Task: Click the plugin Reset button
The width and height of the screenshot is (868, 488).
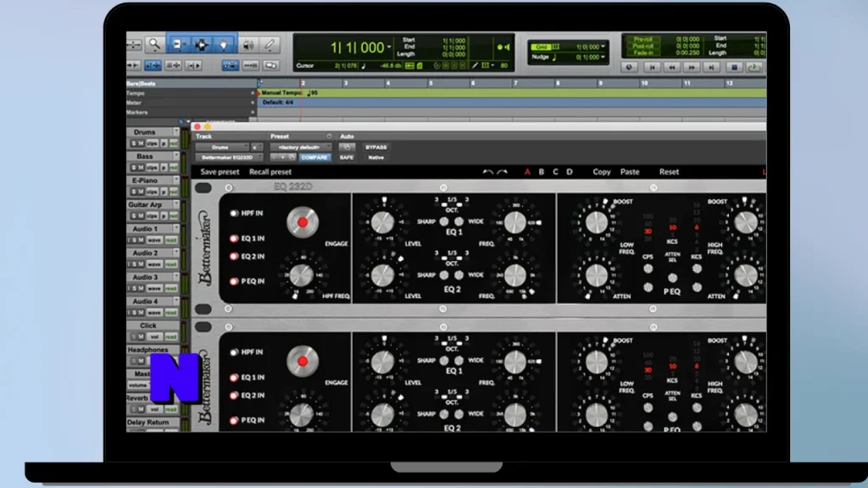Action: pyautogui.click(x=669, y=172)
